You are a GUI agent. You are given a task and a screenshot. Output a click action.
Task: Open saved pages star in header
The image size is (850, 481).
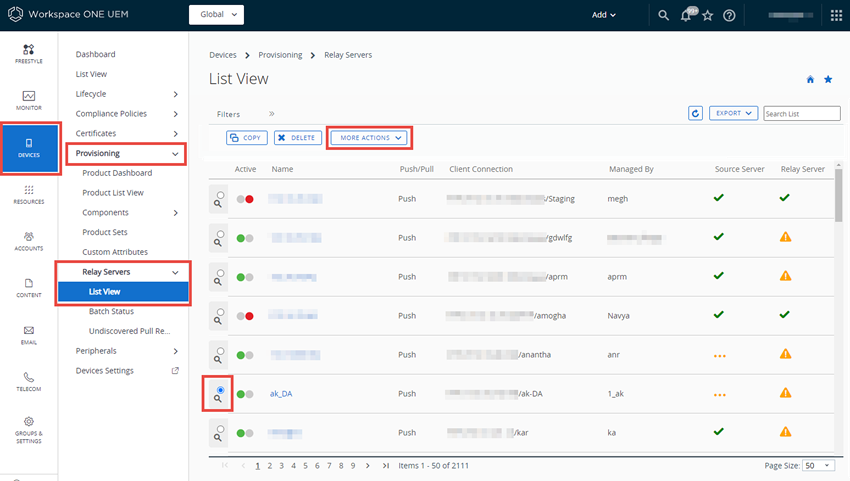[x=707, y=15]
